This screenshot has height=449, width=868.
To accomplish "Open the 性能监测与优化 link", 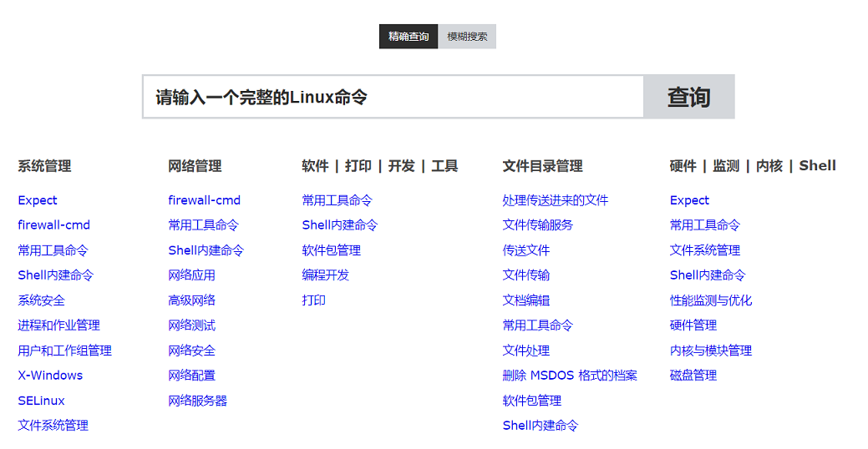I will 710,300.
